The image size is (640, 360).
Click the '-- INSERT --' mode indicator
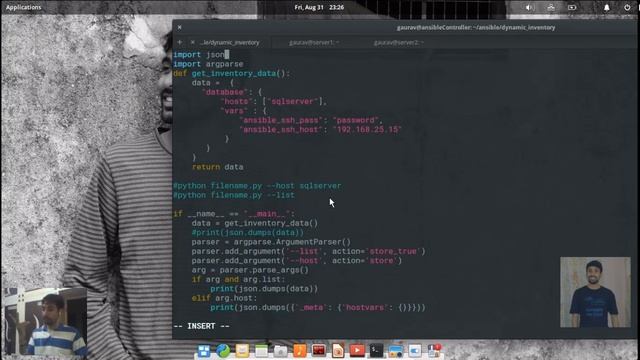(201, 326)
